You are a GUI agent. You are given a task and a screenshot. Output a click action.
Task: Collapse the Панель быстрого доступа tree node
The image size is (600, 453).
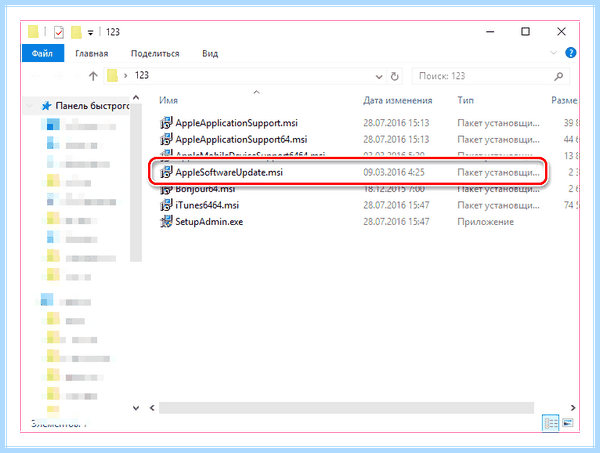pos(30,106)
